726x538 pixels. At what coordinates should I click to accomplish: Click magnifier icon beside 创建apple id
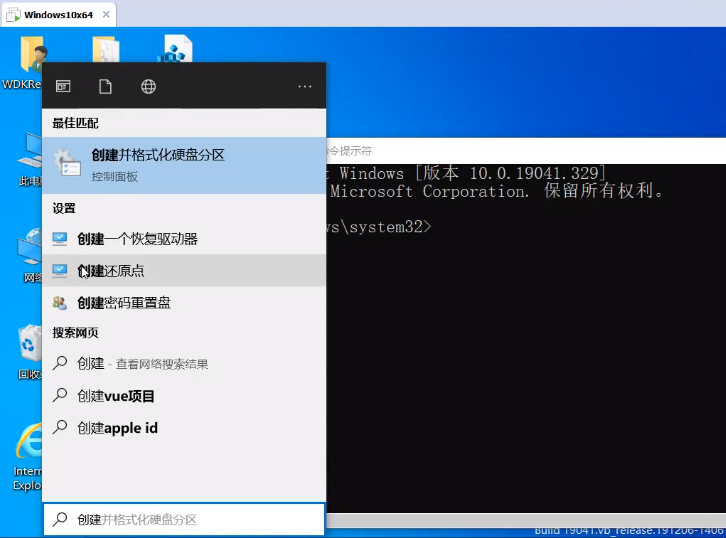pos(60,427)
